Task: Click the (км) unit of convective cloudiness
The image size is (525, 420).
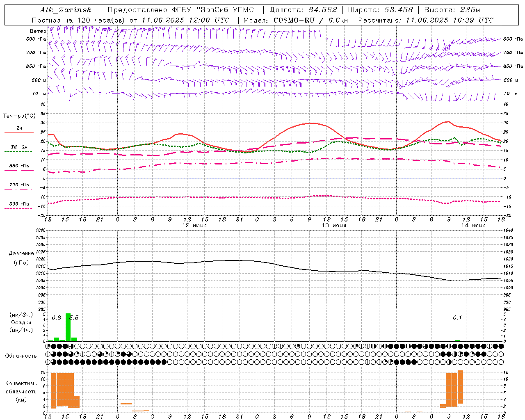Action: pyautogui.click(x=21, y=399)
